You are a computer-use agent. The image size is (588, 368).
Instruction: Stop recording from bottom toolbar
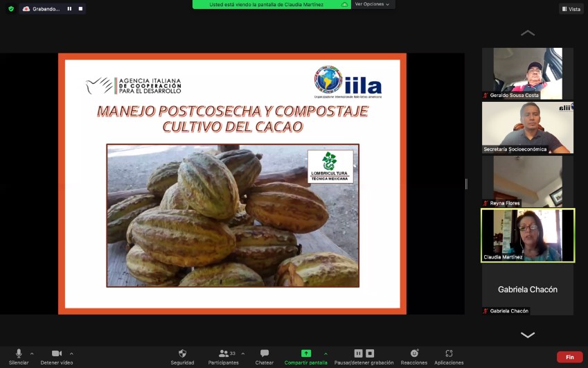pos(370,353)
